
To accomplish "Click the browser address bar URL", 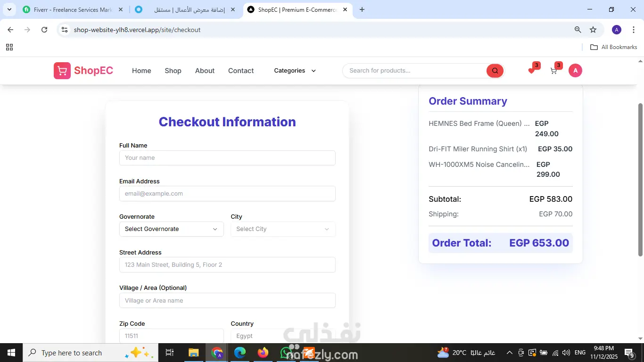I will click(x=137, y=30).
